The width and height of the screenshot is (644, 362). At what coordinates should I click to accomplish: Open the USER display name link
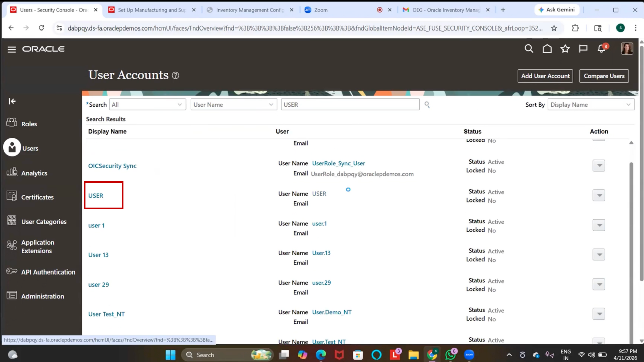tap(96, 196)
